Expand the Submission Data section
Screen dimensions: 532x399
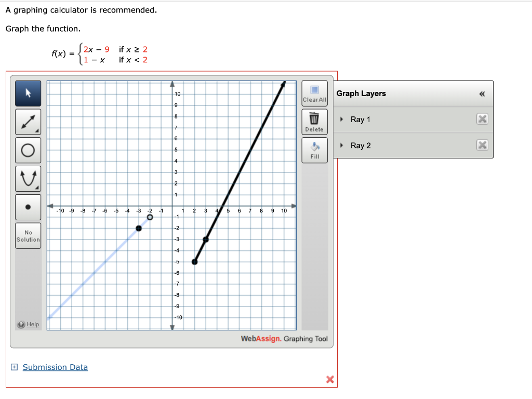14,367
